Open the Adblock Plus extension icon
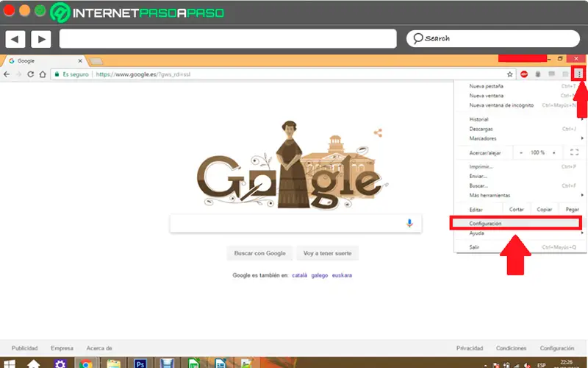588x368 pixels. tap(524, 74)
